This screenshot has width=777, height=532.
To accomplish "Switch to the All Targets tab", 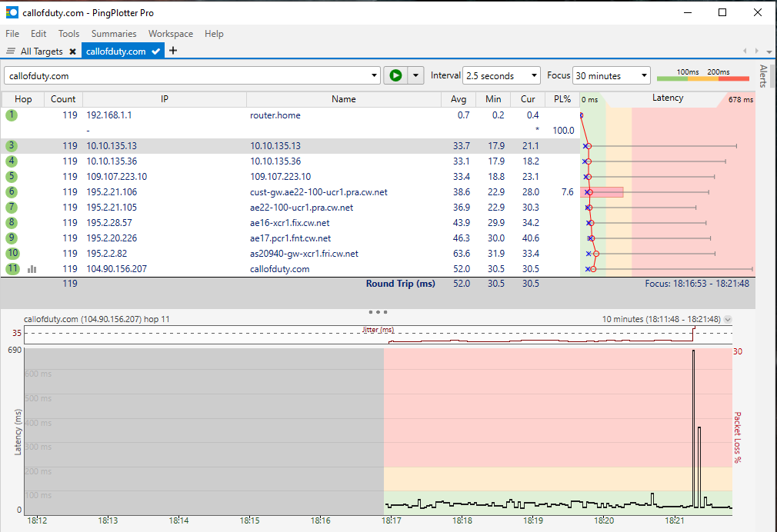I will (42, 52).
